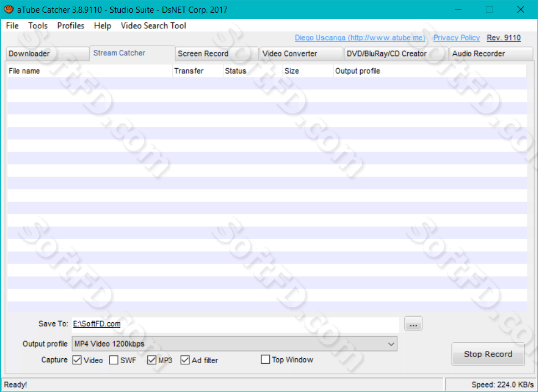
Task: Switch to the Screen Record tab
Action: [217, 54]
